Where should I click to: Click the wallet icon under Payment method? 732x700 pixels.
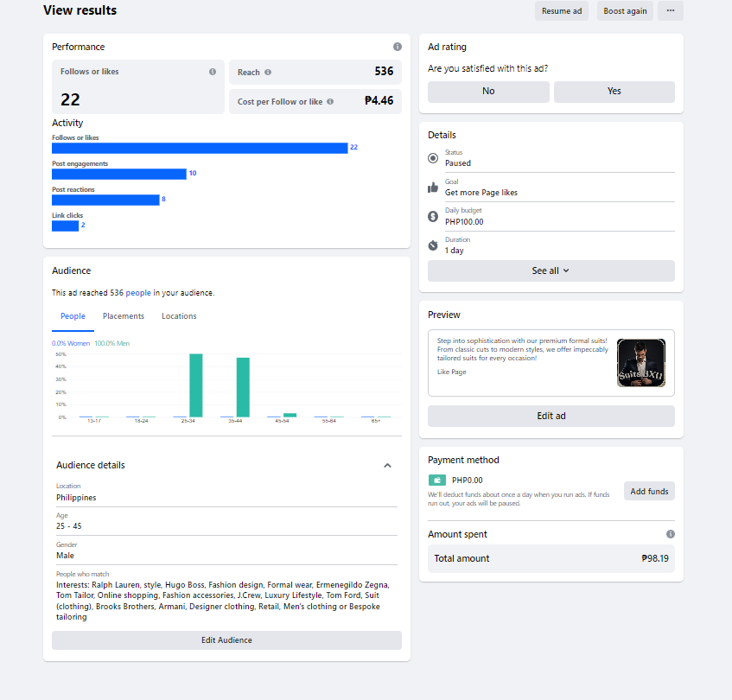coord(437,480)
